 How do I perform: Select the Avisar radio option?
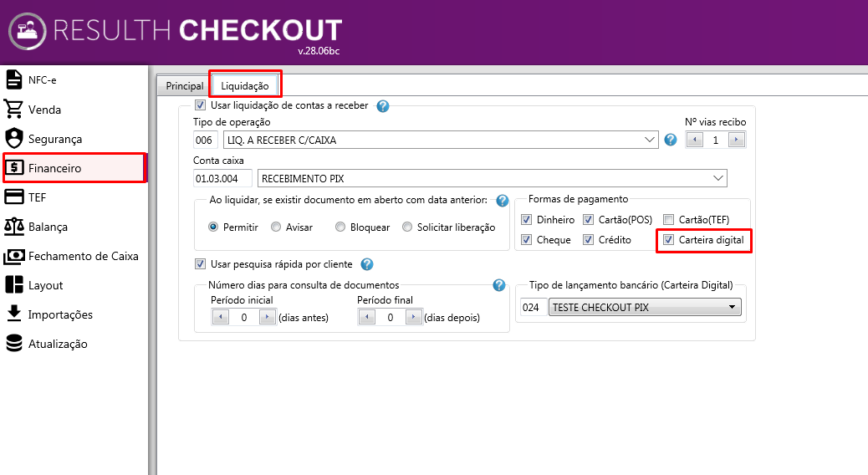276,227
